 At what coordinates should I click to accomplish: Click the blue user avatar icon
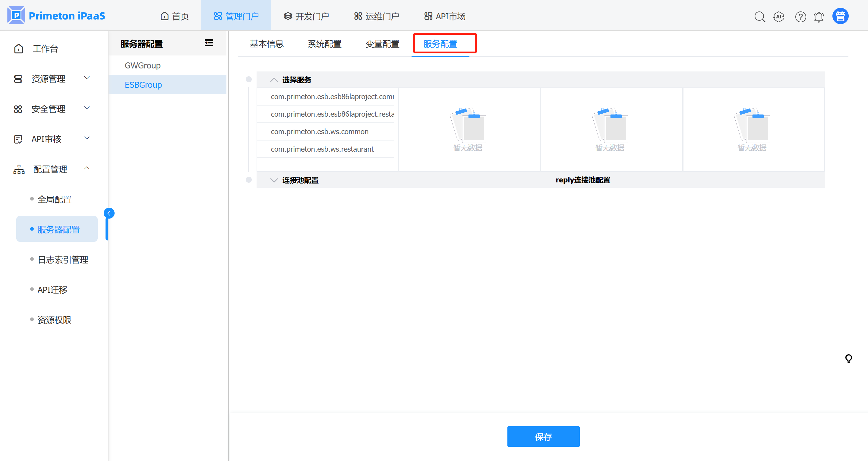(x=840, y=16)
